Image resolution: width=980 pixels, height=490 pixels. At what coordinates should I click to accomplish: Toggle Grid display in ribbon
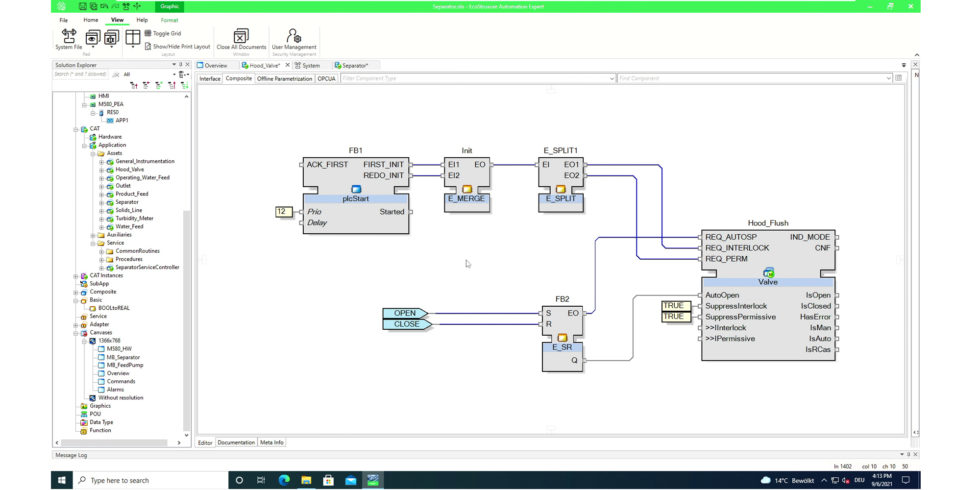[161, 33]
